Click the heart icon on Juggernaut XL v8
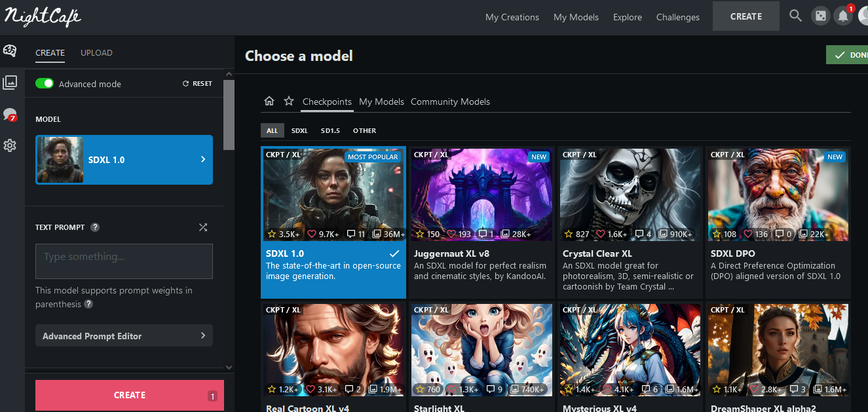The width and height of the screenshot is (868, 412). 451,234
